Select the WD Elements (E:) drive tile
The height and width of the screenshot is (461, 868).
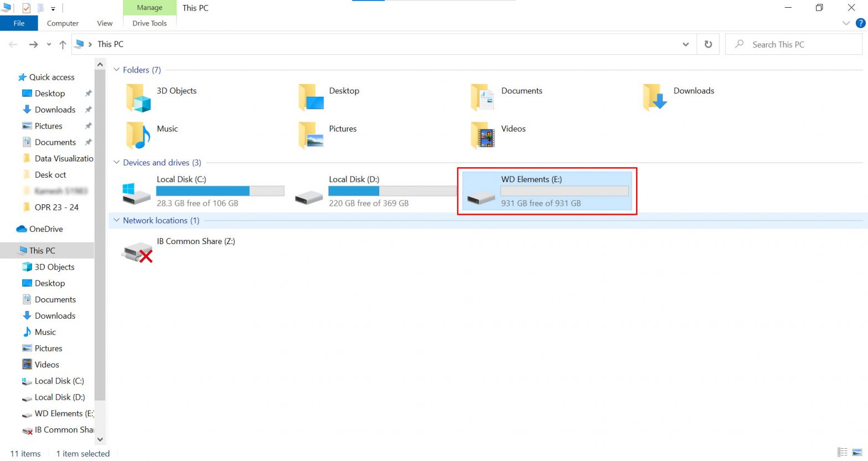(x=547, y=191)
